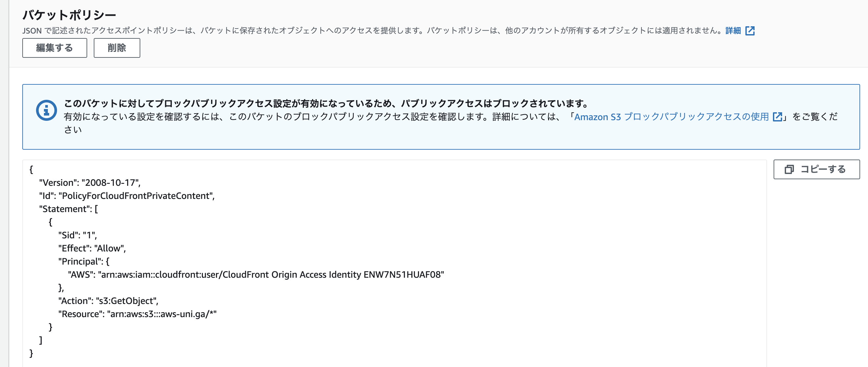Open Amazon S3 ブロックパブリックアクセスの使用 link
868x367 pixels.
point(671,117)
